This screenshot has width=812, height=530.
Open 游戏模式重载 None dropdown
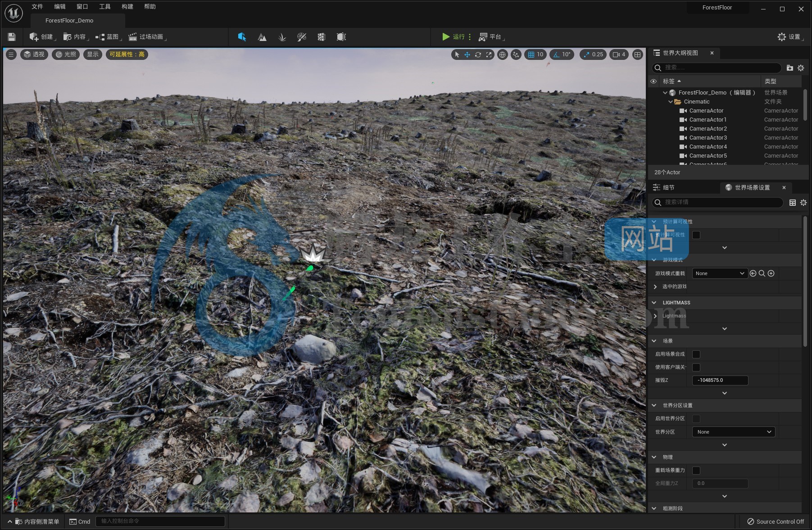[x=720, y=273]
